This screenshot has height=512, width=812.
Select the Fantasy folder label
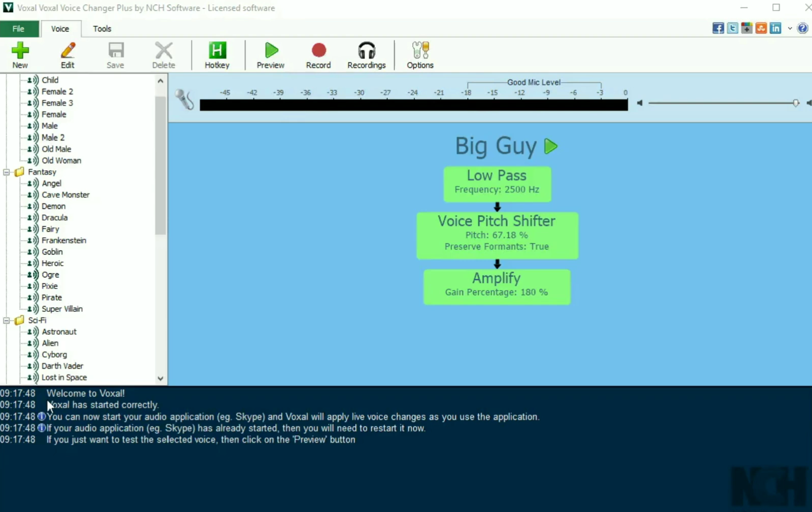click(x=42, y=172)
